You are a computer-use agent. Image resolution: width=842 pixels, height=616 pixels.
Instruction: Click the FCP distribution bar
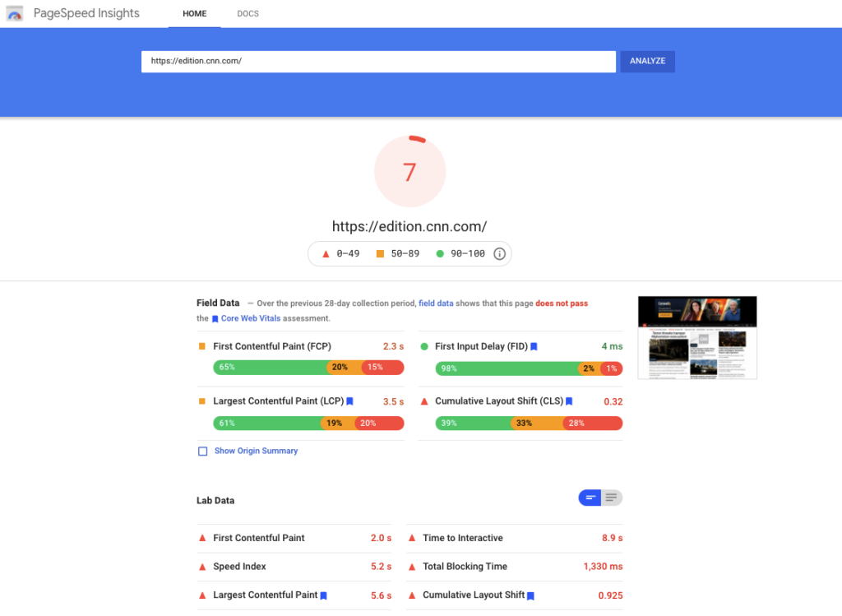click(x=308, y=368)
